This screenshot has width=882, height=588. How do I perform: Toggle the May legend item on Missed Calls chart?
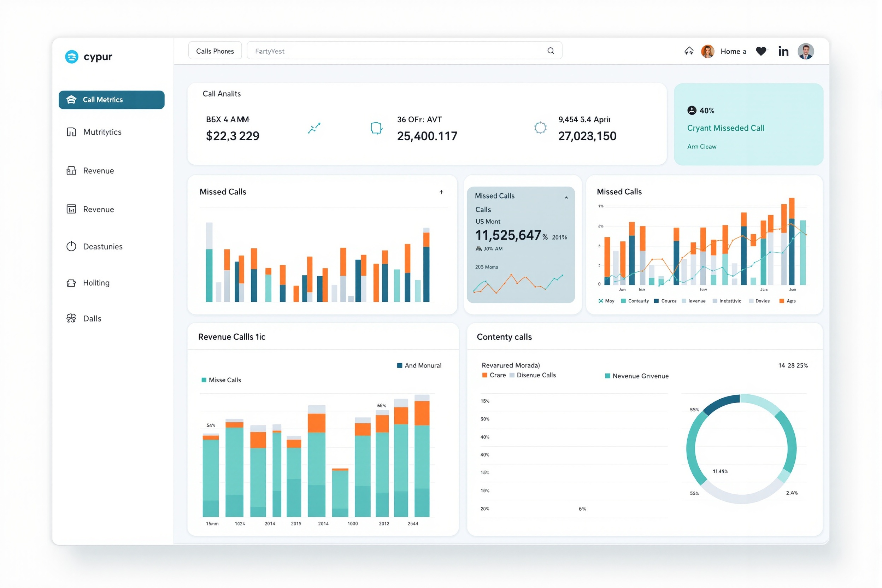pos(606,301)
